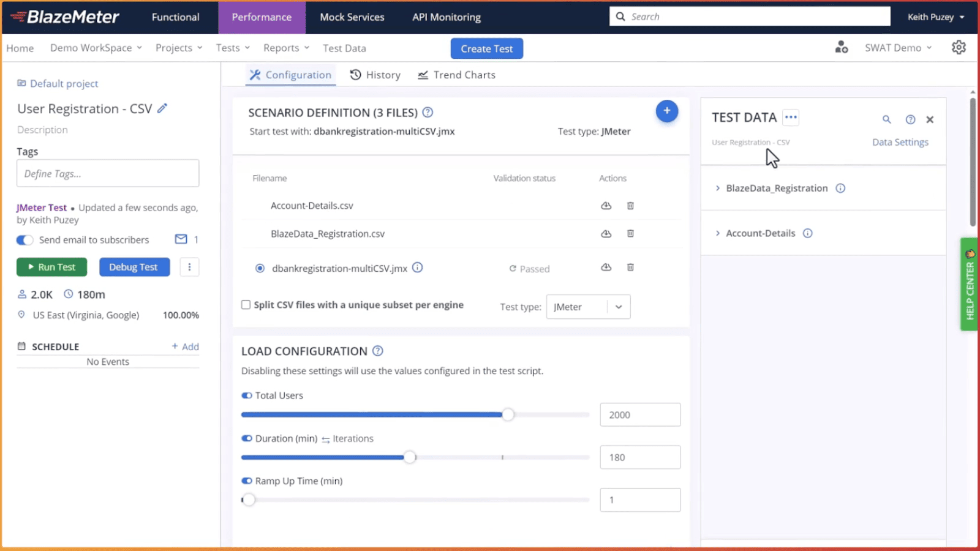Image resolution: width=980 pixels, height=551 pixels.
Task: Expand BlazeData_Registration data entity
Action: [x=718, y=188]
